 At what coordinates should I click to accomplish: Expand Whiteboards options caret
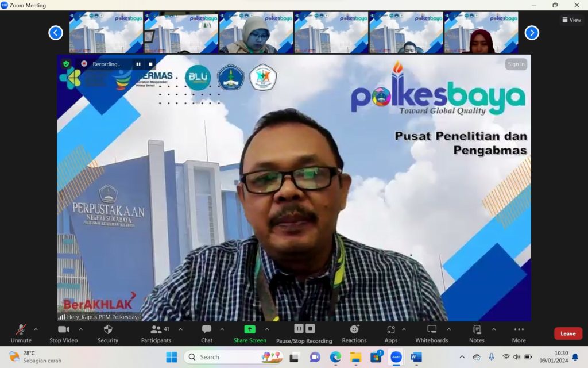point(449,329)
